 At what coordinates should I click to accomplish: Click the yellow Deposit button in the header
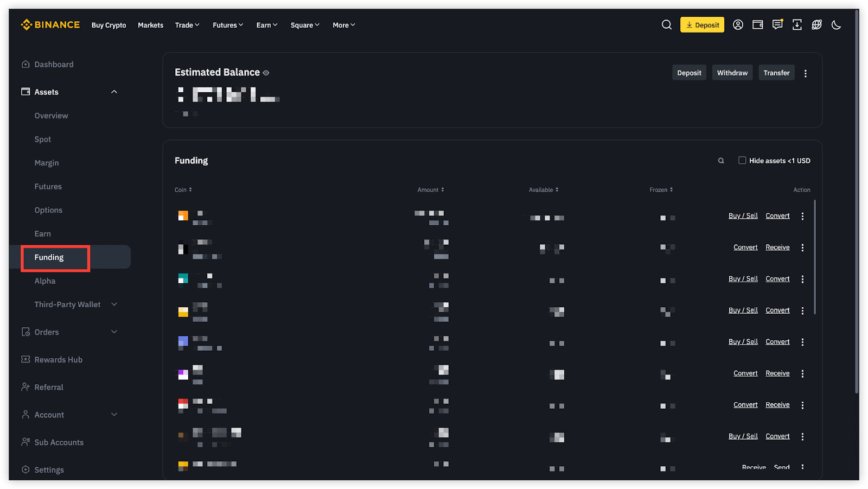point(702,25)
